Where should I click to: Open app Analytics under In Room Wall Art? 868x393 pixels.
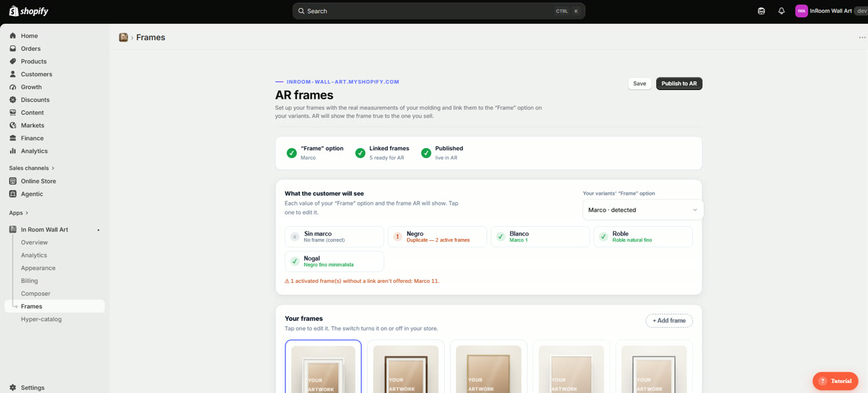point(34,255)
